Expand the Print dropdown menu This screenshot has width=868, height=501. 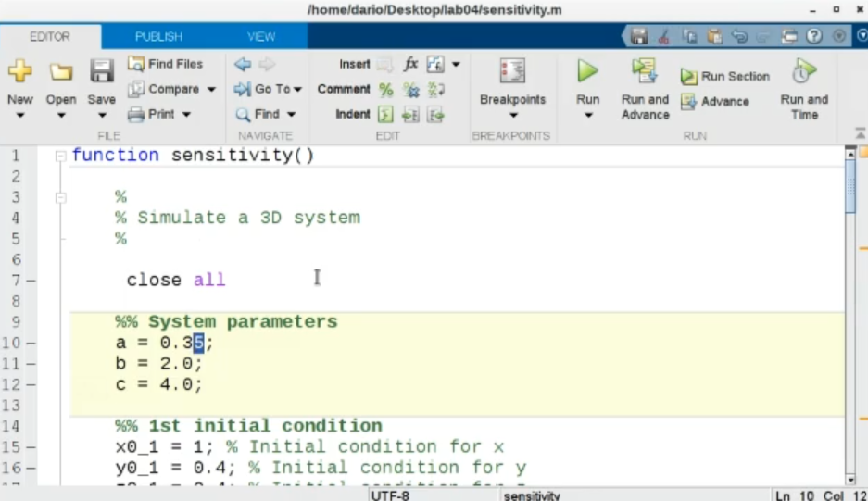186,115
